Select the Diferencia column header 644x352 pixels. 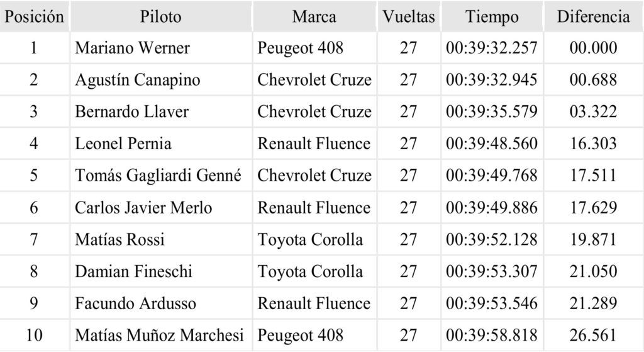point(593,17)
